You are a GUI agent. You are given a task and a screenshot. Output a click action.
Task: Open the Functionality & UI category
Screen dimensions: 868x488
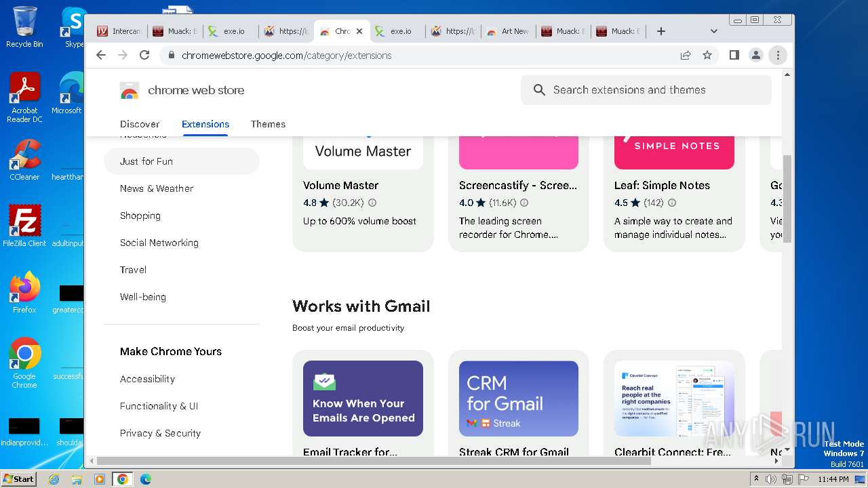point(159,406)
